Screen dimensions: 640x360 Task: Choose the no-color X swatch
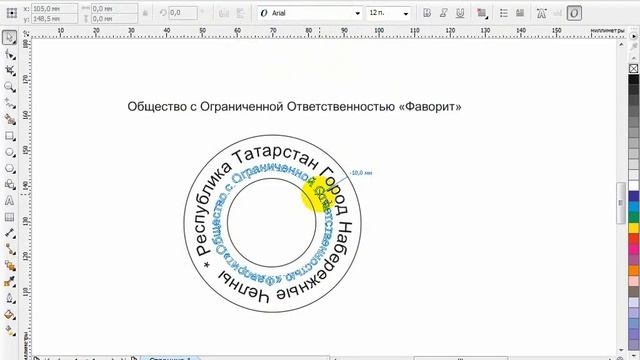[633, 69]
